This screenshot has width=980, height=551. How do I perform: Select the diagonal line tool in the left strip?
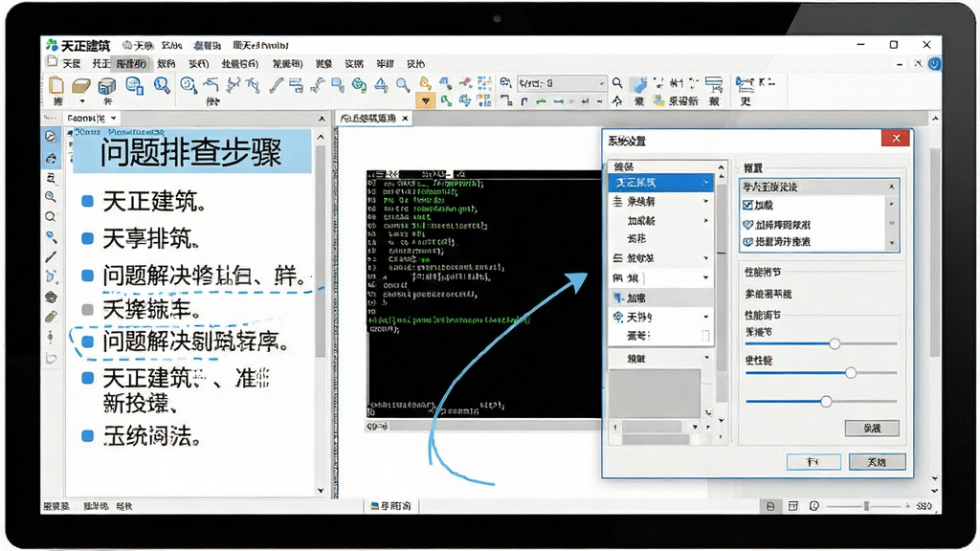point(51,256)
